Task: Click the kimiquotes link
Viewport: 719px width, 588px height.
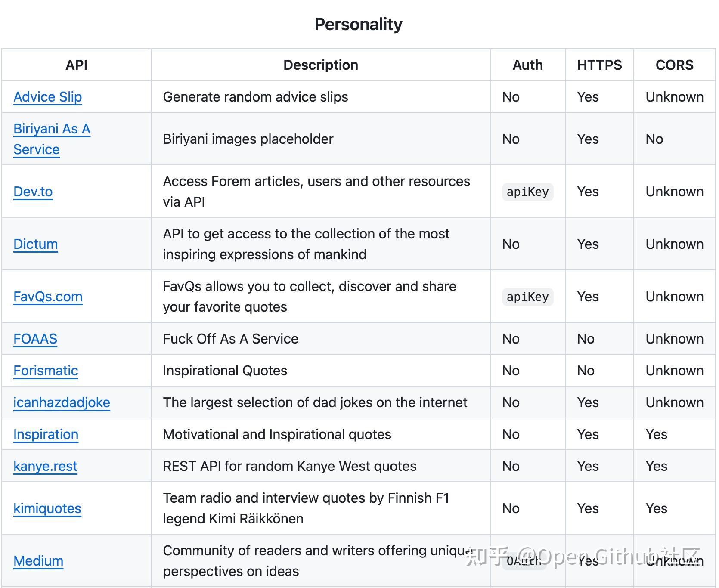Action: [x=47, y=508]
